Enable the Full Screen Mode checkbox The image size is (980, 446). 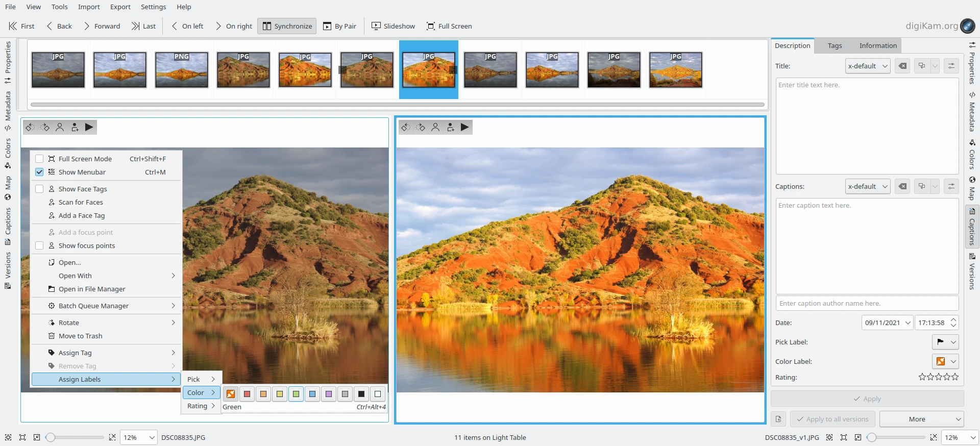[x=39, y=159]
